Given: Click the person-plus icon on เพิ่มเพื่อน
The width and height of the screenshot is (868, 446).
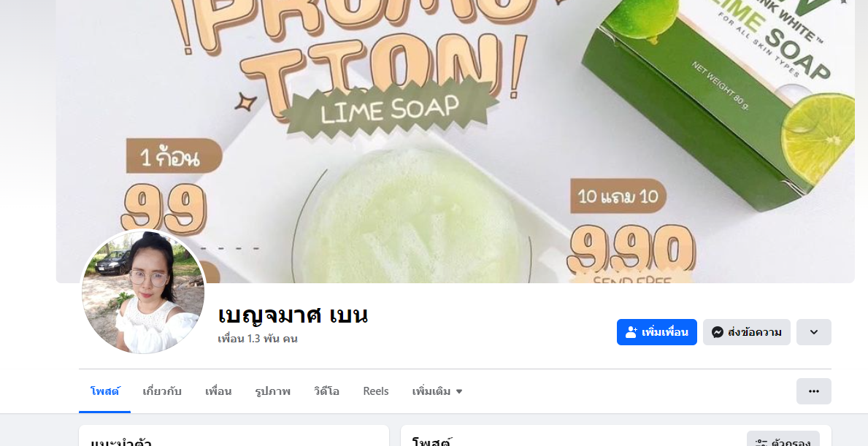Looking at the screenshot, I should (x=631, y=332).
